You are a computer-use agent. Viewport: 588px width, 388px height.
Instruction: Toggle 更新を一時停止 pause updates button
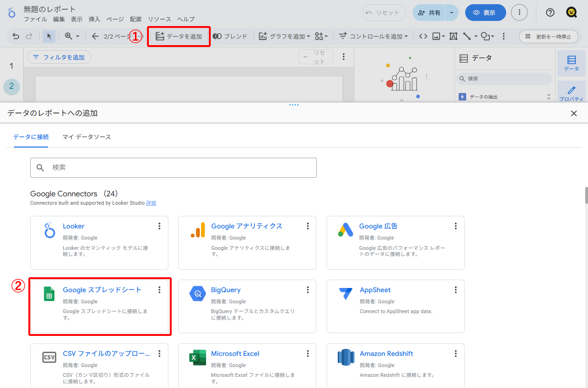(x=548, y=36)
